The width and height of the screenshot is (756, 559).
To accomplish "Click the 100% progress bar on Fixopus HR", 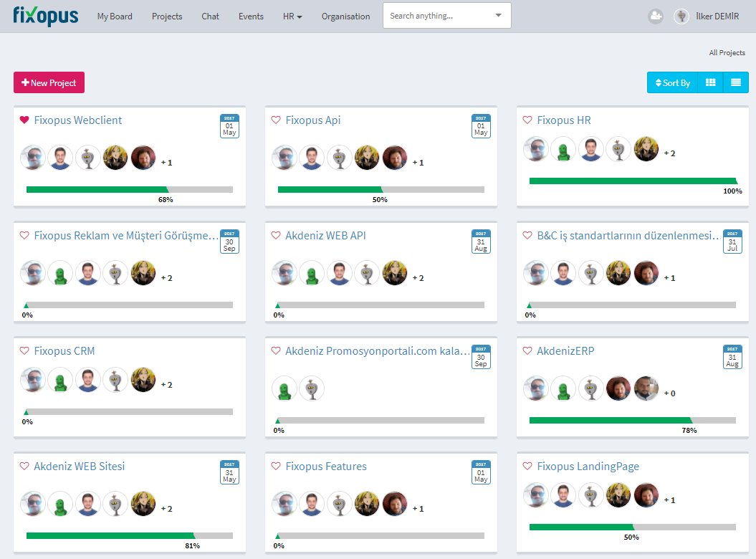I will [633, 181].
